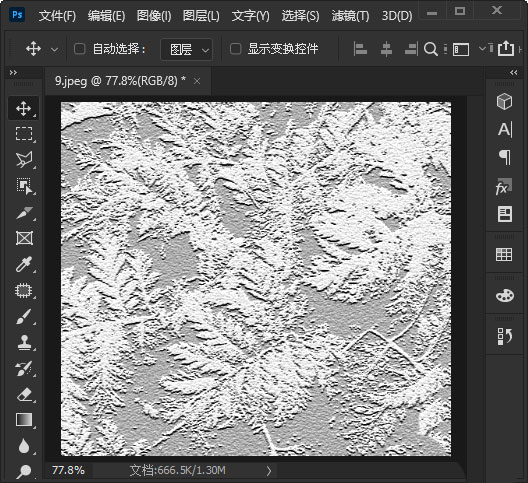The image size is (528, 483).
Task: Expand the status bar info arrow
Action: 269,471
